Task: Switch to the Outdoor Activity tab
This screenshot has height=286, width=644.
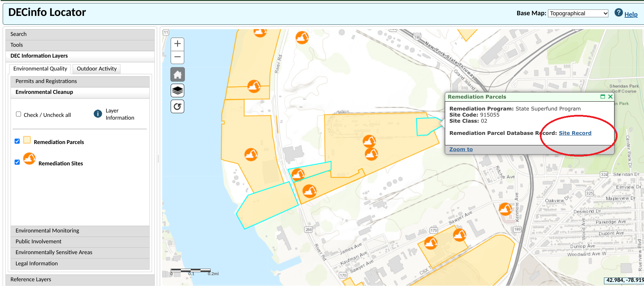Action: [97, 69]
